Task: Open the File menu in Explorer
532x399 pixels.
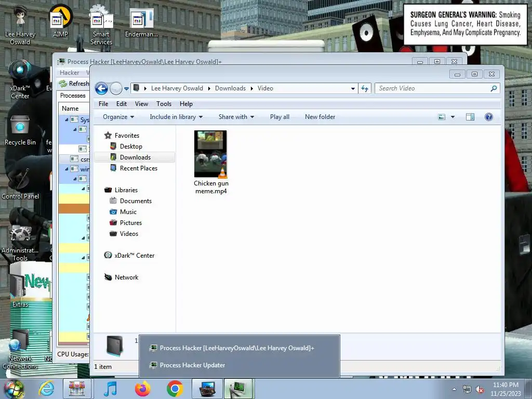Action: [x=103, y=104]
